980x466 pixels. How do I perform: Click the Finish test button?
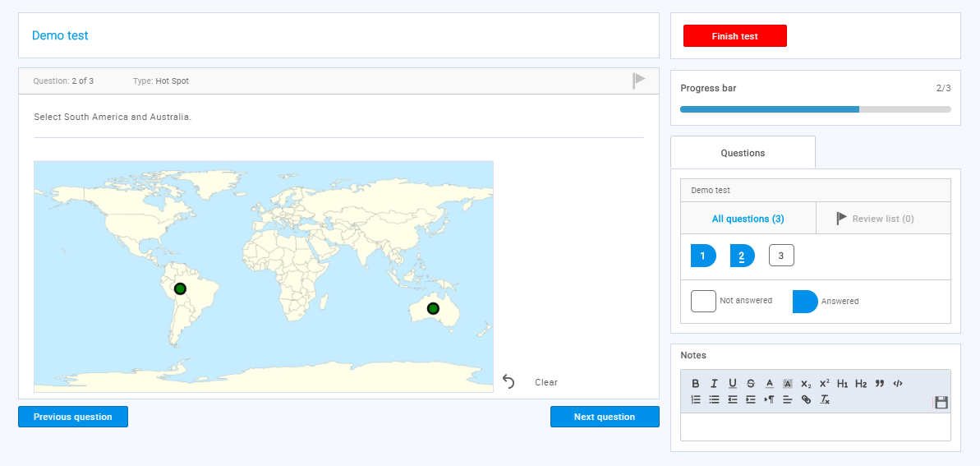pos(734,36)
